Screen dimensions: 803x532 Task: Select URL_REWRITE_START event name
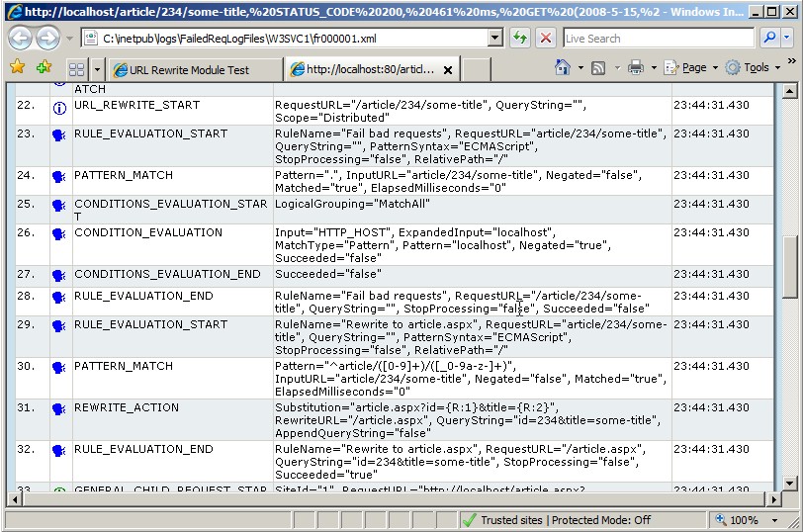point(136,105)
